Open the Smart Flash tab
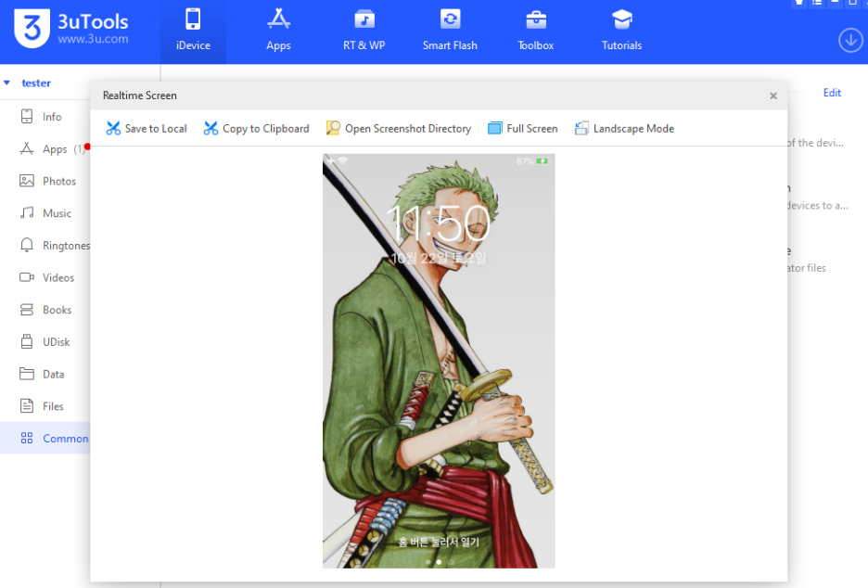Viewport: 868px width, 588px height. click(x=450, y=32)
